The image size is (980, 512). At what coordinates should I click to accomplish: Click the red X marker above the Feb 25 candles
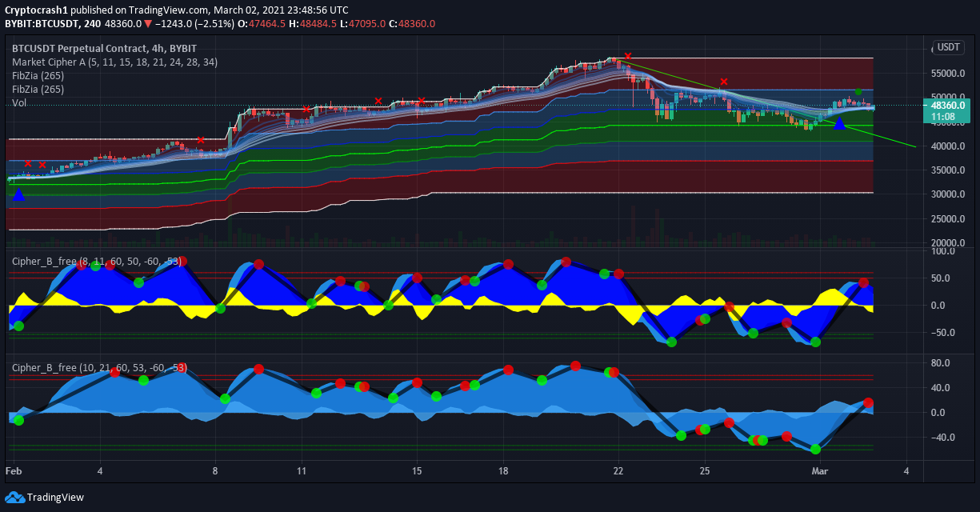(724, 82)
